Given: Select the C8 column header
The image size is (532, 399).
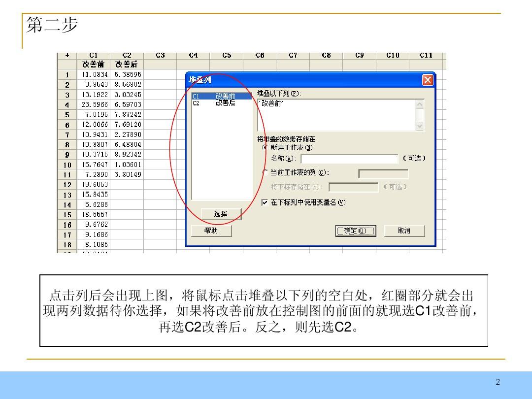Looking at the screenshot, I should tap(327, 55).
